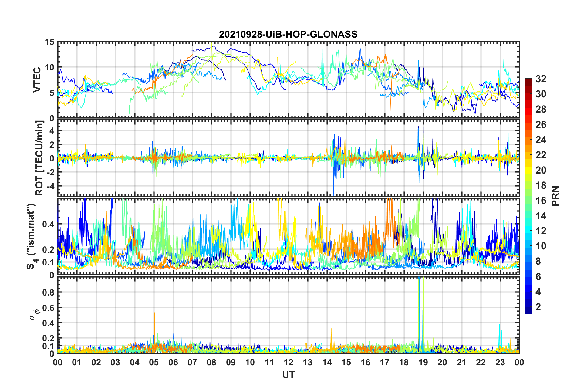Click the VTEC axis tick label 15

click(x=49, y=42)
